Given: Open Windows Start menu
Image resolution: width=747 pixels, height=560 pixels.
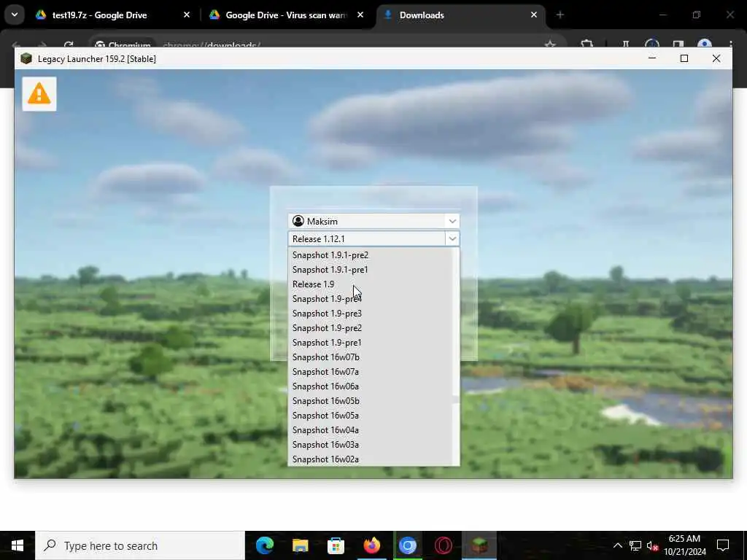Looking at the screenshot, I should tap(18, 545).
